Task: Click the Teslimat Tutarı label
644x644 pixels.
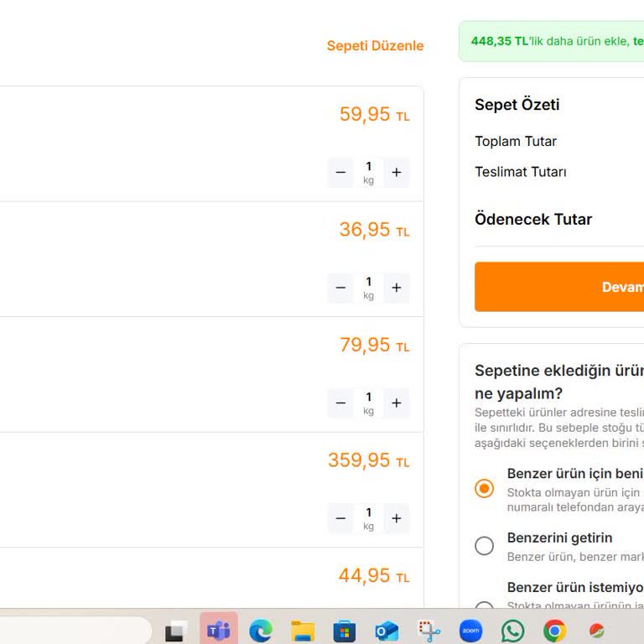Action: (521, 172)
